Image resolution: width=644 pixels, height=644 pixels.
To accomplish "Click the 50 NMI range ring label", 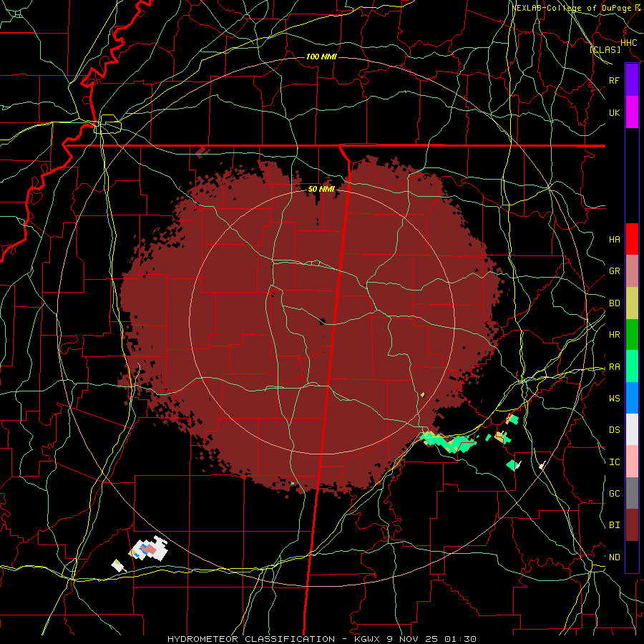I will pos(321,189).
